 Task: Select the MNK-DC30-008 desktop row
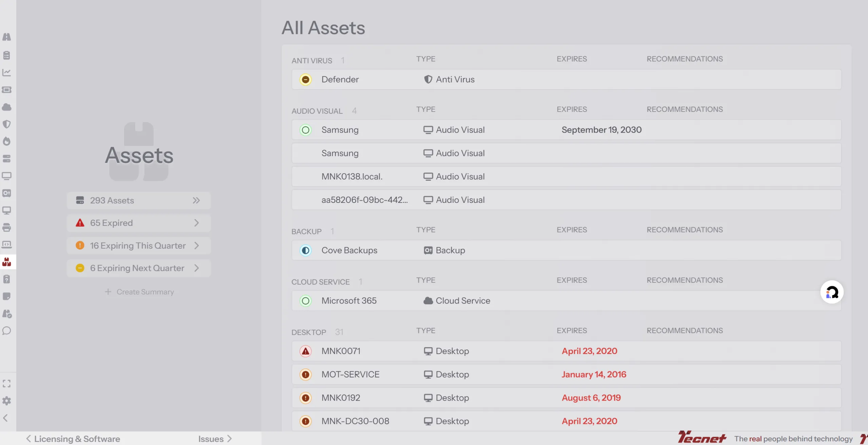[566, 421]
